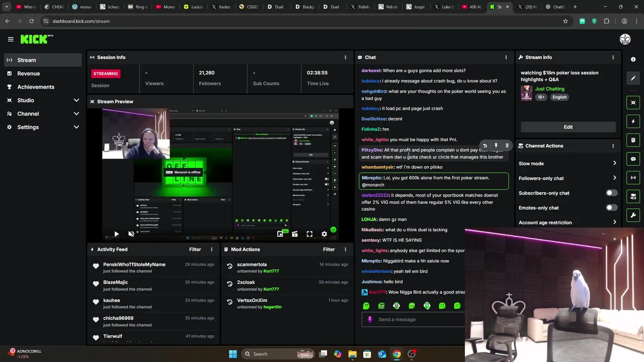Image resolution: width=644 pixels, height=362 pixels.
Task: Go to Revenue in the sidebar
Action: [43, 73]
